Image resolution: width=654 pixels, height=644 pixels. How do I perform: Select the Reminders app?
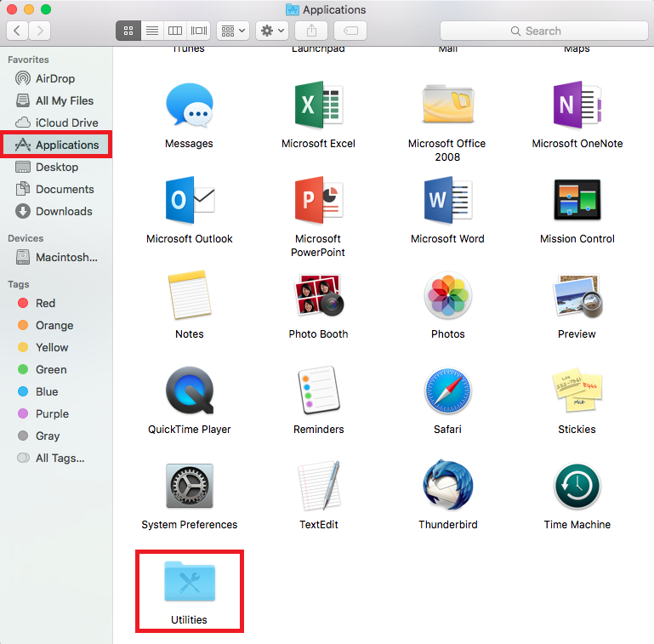319,390
